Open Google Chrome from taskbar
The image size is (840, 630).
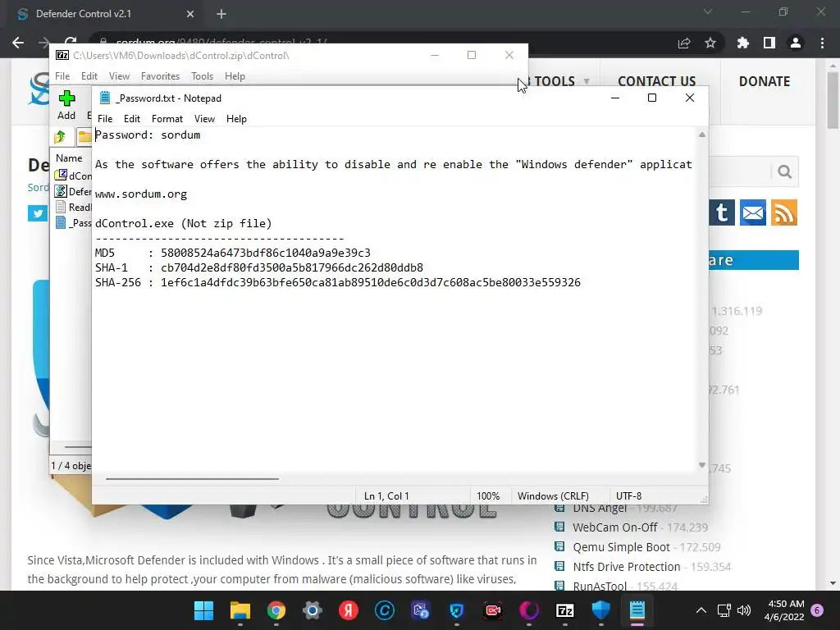[x=276, y=610]
